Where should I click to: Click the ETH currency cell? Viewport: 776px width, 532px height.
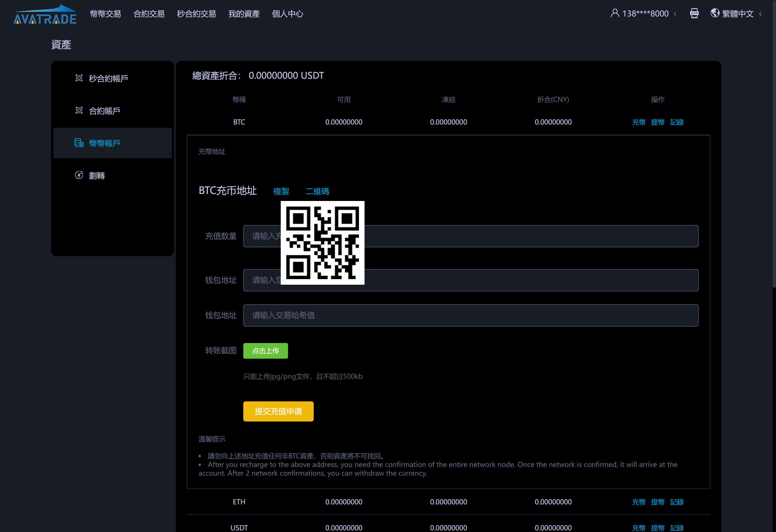pos(239,502)
